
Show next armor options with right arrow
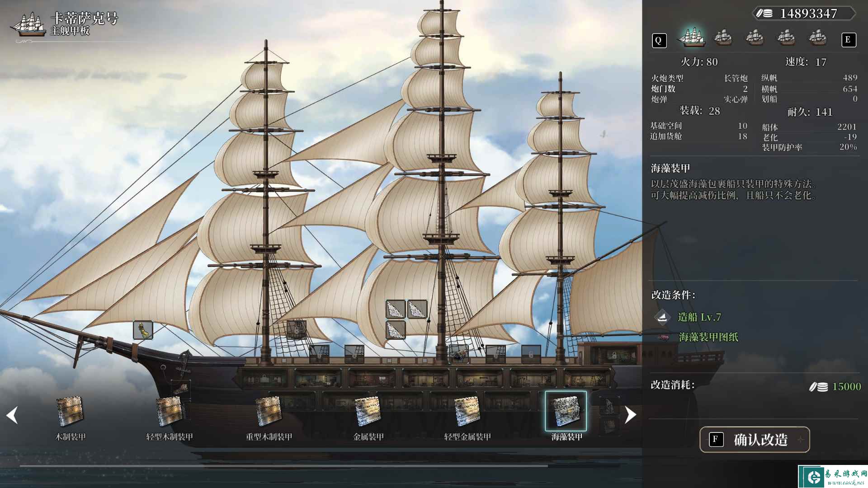pos(630,415)
